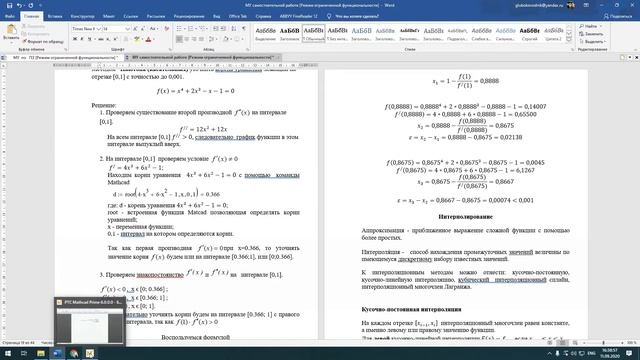
Task: Click Заменить replace button
Action: tap(591, 34)
